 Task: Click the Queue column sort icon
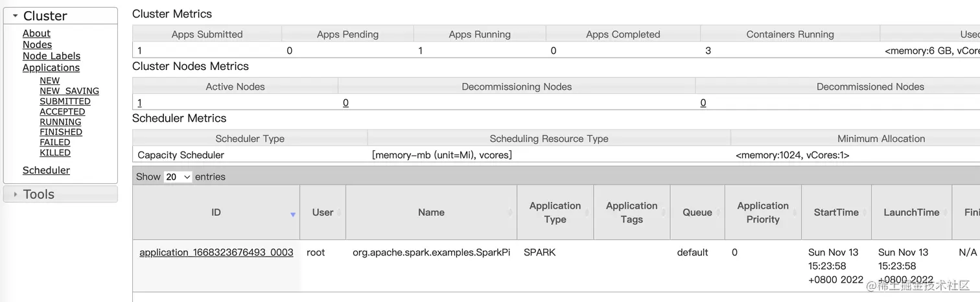click(719, 213)
